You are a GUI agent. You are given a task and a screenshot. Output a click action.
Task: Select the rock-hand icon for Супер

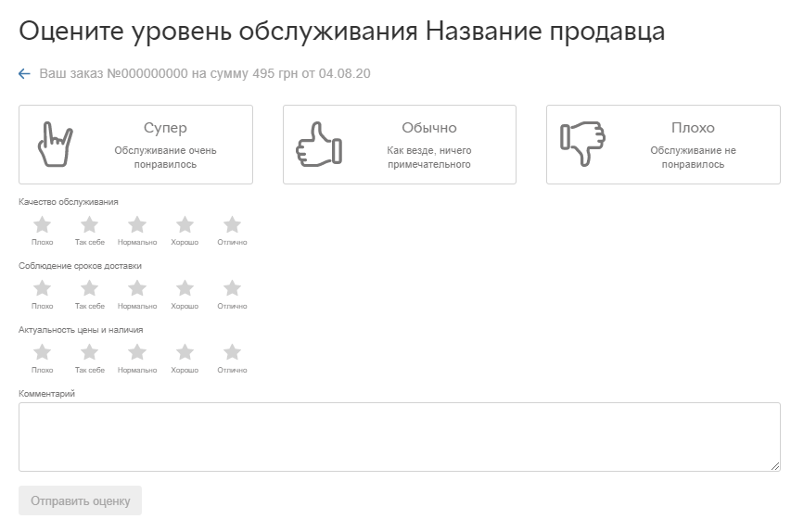(56, 145)
